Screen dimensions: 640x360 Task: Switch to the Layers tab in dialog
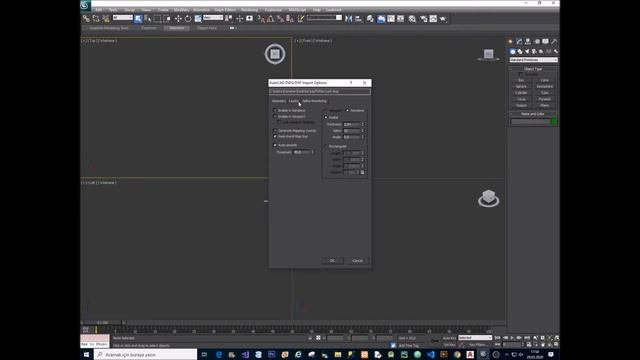[x=294, y=101]
